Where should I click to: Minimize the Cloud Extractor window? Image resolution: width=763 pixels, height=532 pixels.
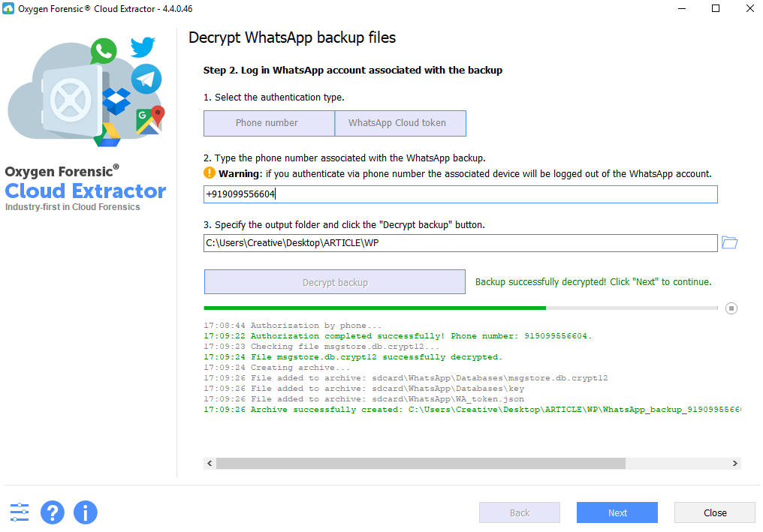(682, 8)
